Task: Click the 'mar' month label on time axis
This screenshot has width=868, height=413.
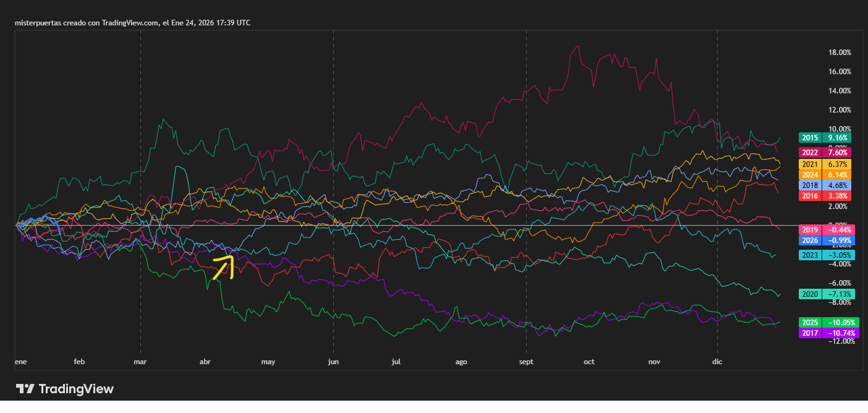Action: pos(140,362)
